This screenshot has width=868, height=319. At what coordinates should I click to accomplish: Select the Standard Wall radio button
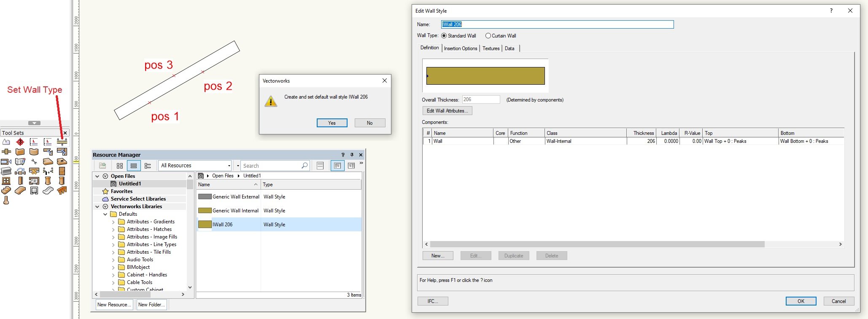pos(444,36)
